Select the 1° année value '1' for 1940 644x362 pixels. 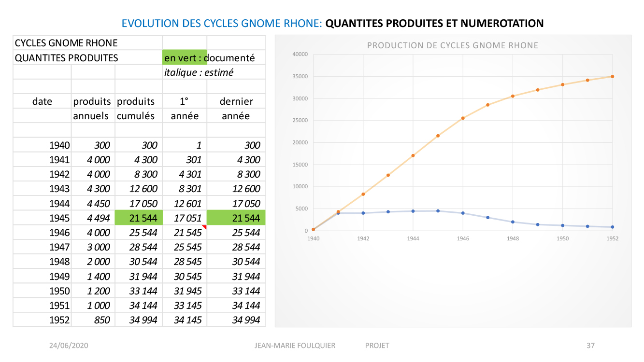coord(185,145)
